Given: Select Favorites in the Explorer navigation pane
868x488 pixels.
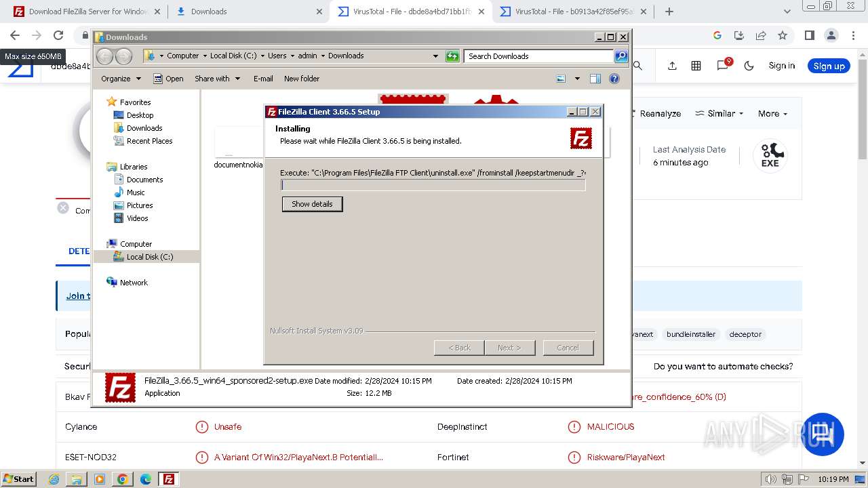Looking at the screenshot, I should [129, 102].
